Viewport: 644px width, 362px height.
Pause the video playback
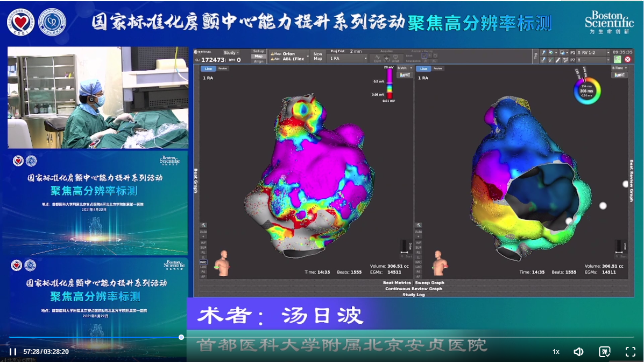[12, 351]
